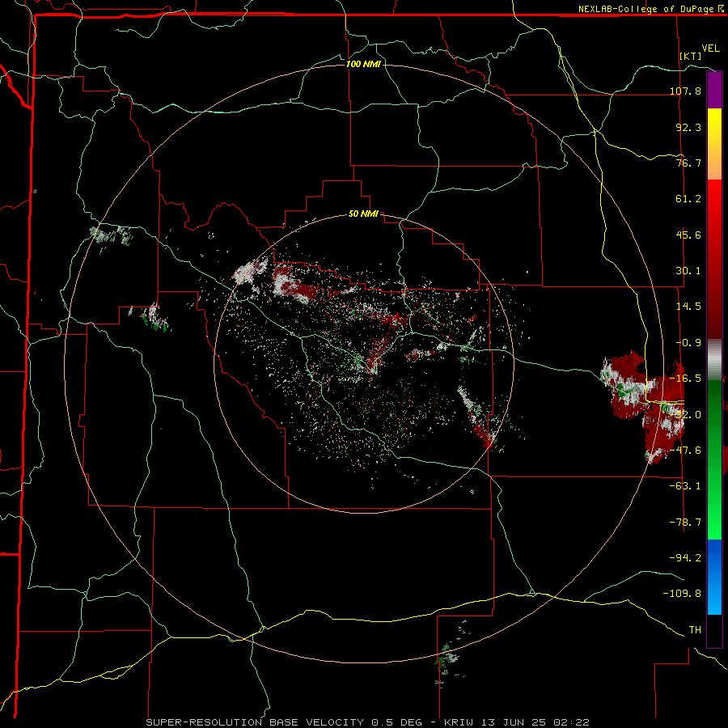Image resolution: width=728 pixels, height=728 pixels.
Task: Click the -94.2 velocity scale value
Action: click(x=686, y=557)
